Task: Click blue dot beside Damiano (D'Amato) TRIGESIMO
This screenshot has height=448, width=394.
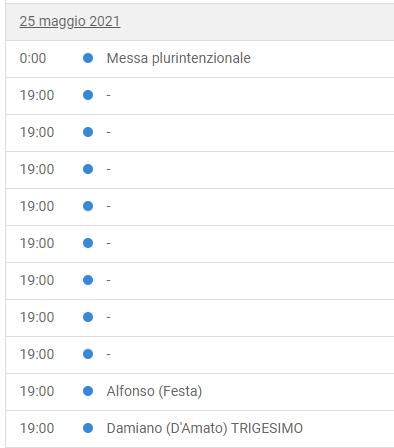Action: point(88,428)
